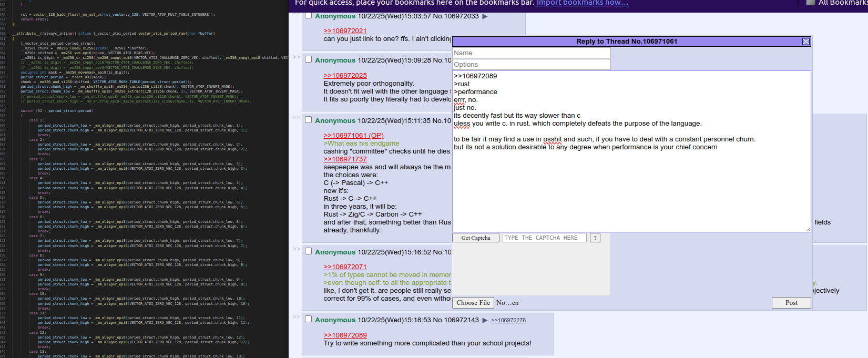Click 'case 1:' line in code editor
The height and width of the screenshot is (358, 868).
[37, 120]
